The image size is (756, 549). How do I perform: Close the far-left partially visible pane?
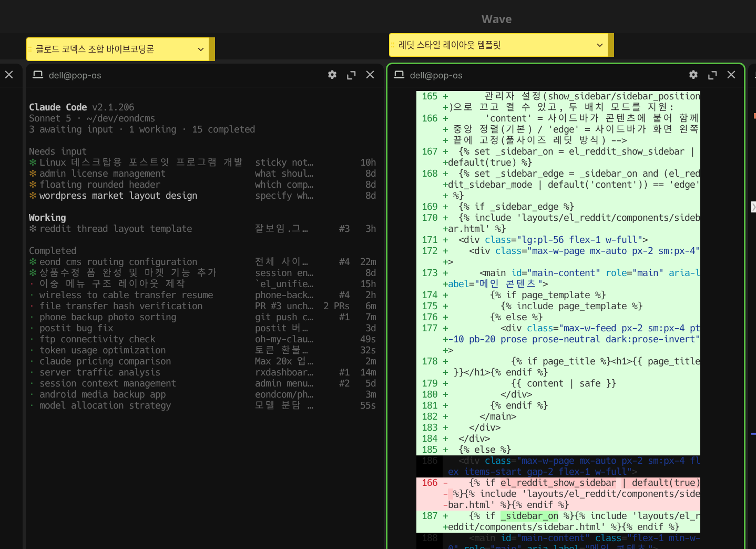pos(9,75)
